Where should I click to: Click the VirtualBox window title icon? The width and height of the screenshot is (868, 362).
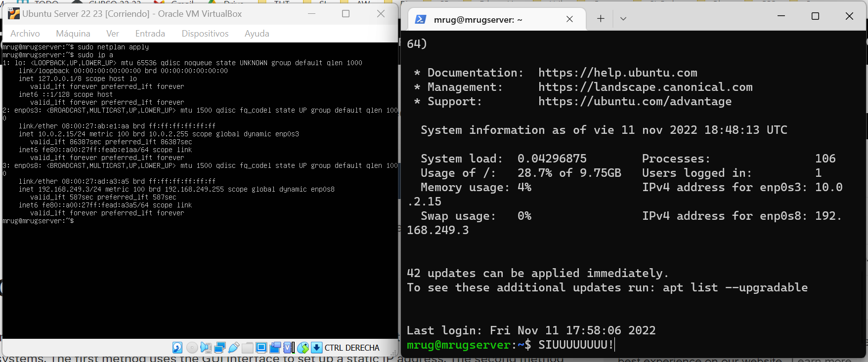coord(14,14)
